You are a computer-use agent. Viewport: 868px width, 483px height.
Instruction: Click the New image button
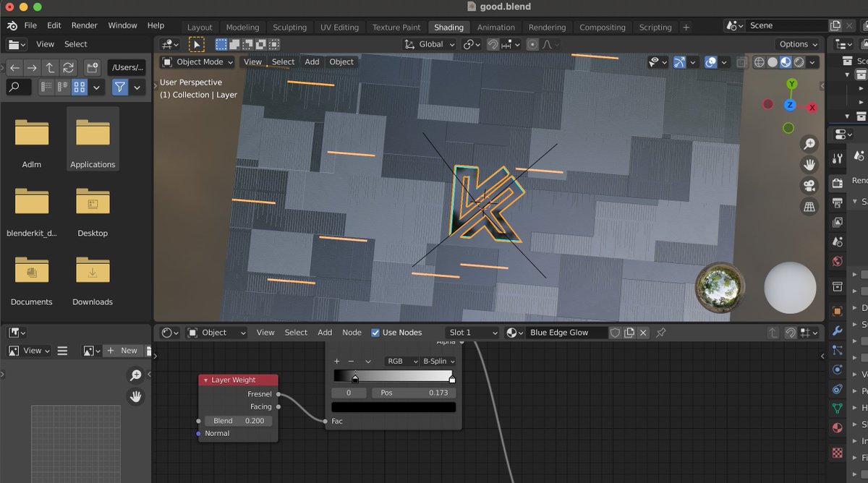(123, 351)
